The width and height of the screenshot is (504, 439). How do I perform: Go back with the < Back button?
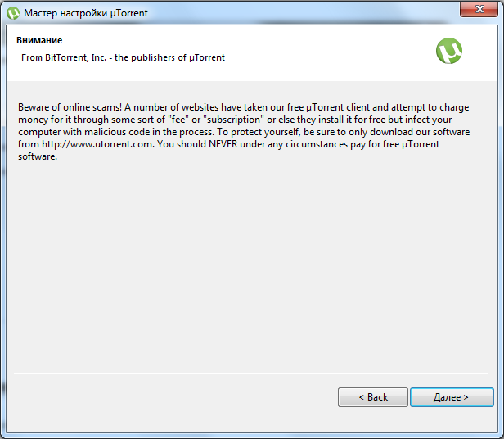click(x=373, y=397)
